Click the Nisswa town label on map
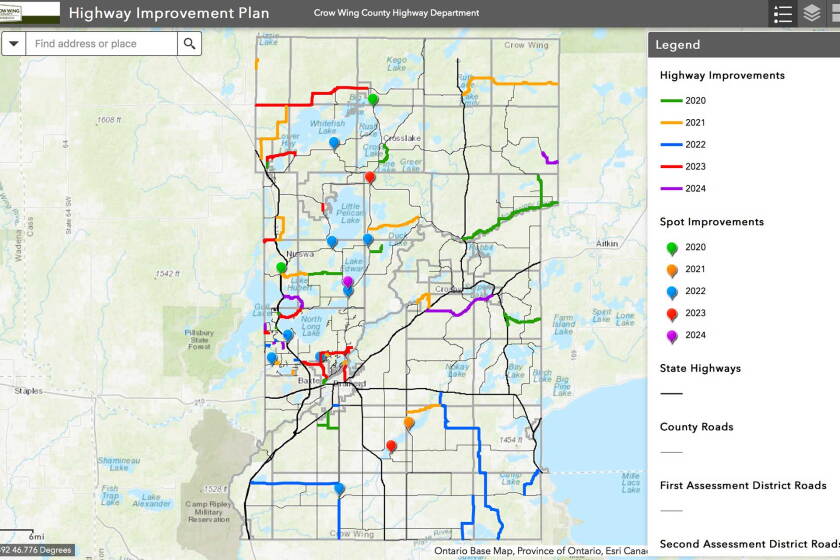 pos(300,254)
